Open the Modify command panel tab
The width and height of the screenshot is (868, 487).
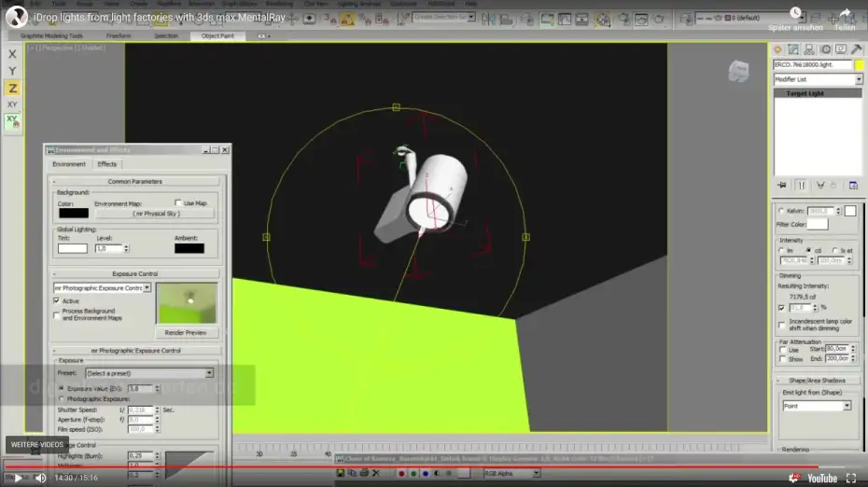click(793, 49)
